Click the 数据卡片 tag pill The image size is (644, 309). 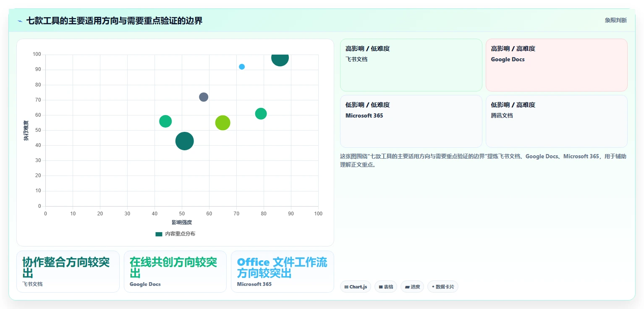tap(443, 287)
